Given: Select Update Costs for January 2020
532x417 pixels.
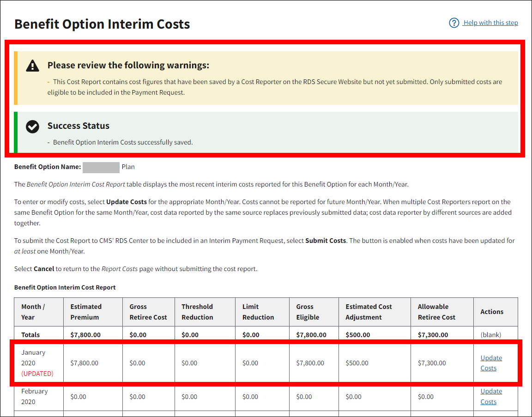Looking at the screenshot, I should (x=491, y=363).
